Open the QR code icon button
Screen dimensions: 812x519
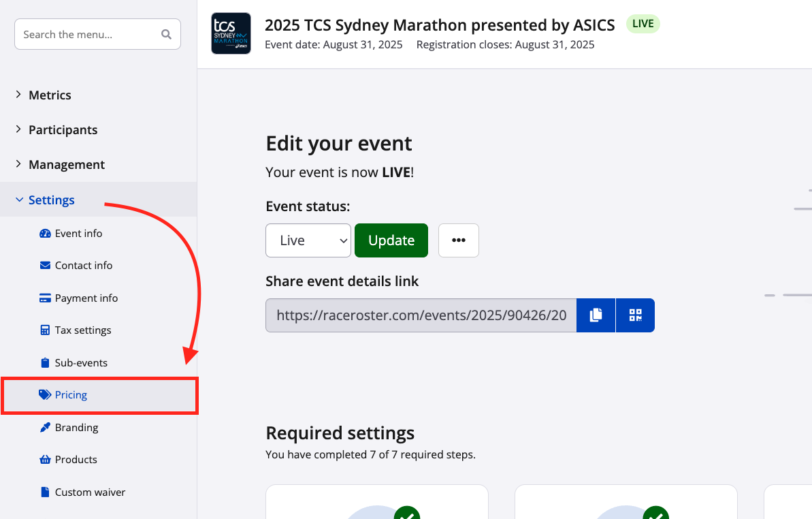[635, 315]
